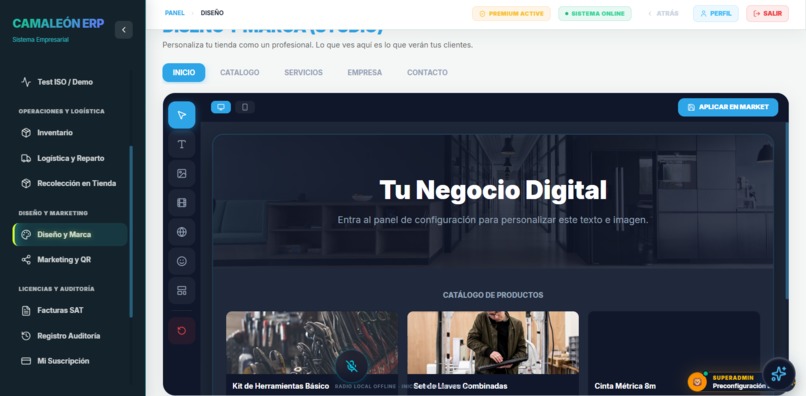Image resolution: width=806 pixels, height=396 pixels.
Task: Open Facturas SAT
Action: pos(69,311)
